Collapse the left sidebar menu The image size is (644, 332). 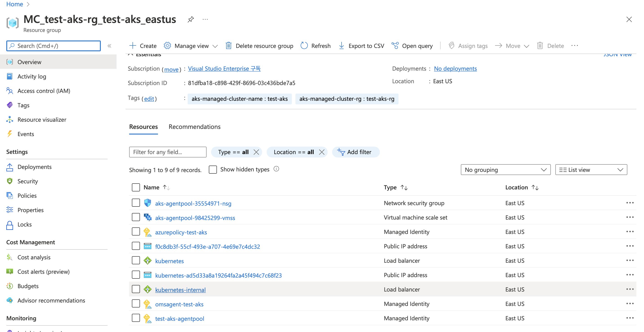pos(109,46)
